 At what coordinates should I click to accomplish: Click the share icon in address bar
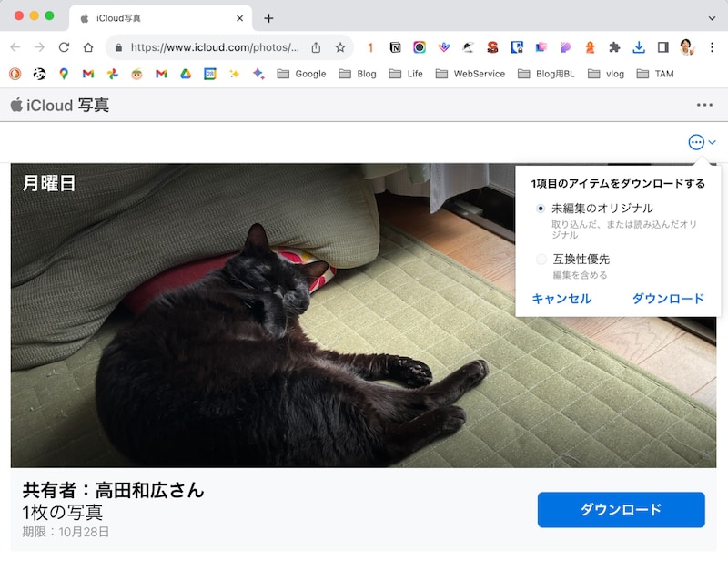point(316,47)
